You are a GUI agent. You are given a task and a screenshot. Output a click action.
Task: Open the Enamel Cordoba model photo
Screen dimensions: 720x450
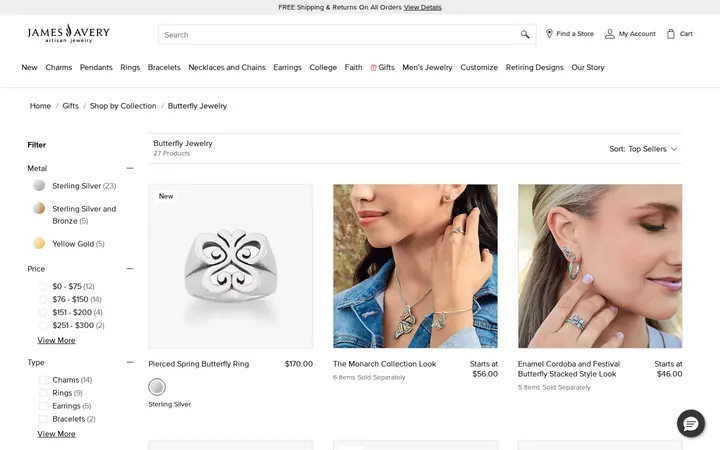[x=600, y=266]
